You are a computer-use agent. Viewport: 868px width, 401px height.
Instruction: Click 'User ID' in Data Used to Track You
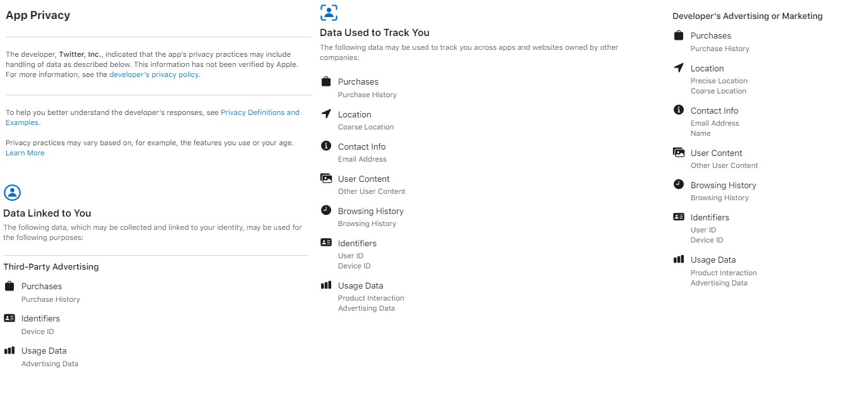351,256
